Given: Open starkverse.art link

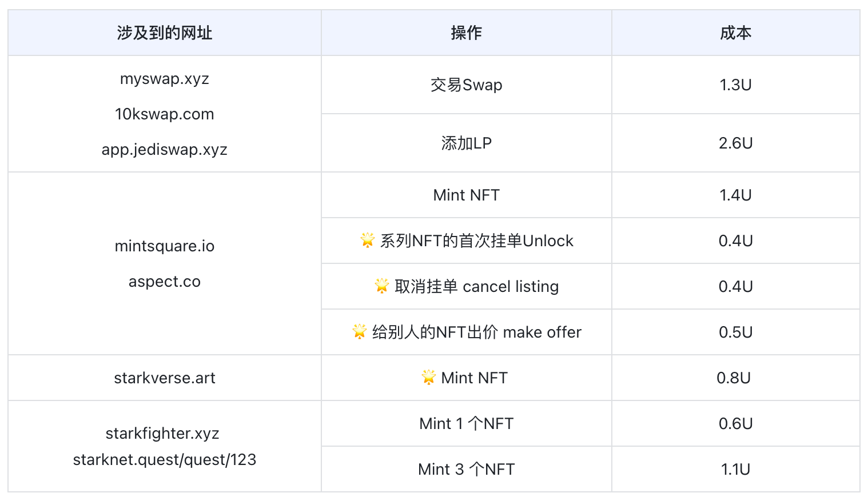Looking at the screenshot, I should [x=165, y=378].
